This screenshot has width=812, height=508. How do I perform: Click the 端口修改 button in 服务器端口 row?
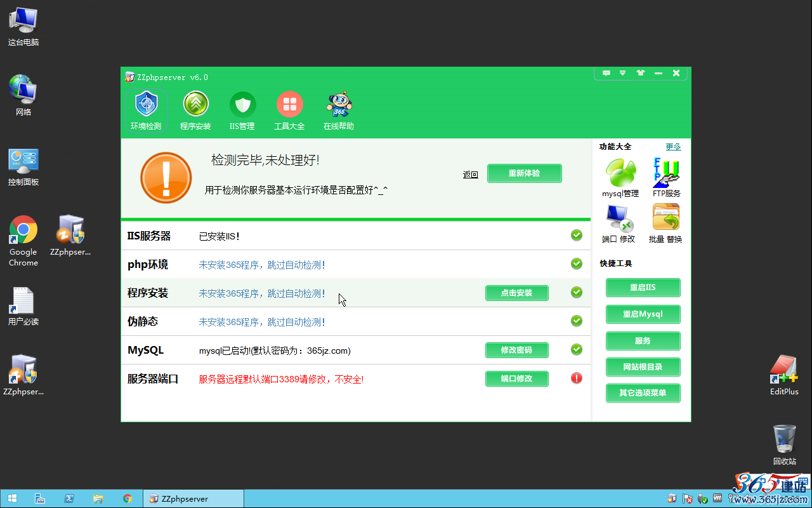click(x=517, y=378)
